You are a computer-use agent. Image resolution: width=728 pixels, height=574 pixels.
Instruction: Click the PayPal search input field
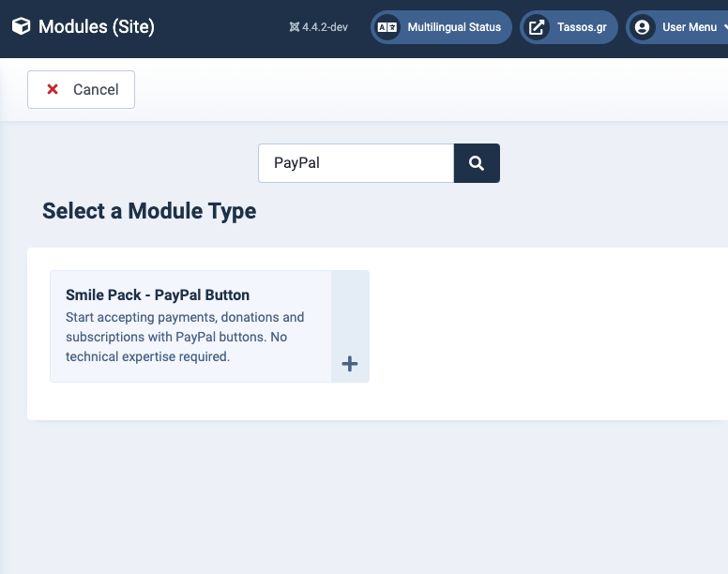(356, 163)
